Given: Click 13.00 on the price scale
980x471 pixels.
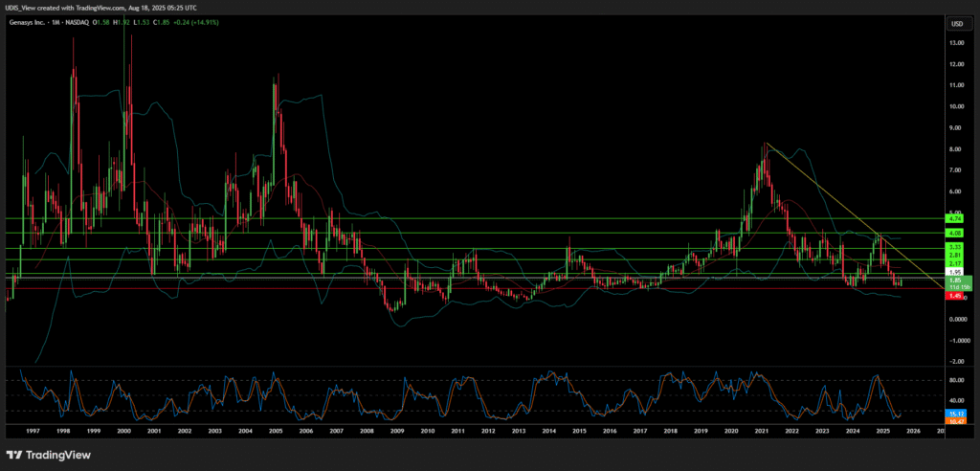Looking at the screenshot, I should [955, 43].
